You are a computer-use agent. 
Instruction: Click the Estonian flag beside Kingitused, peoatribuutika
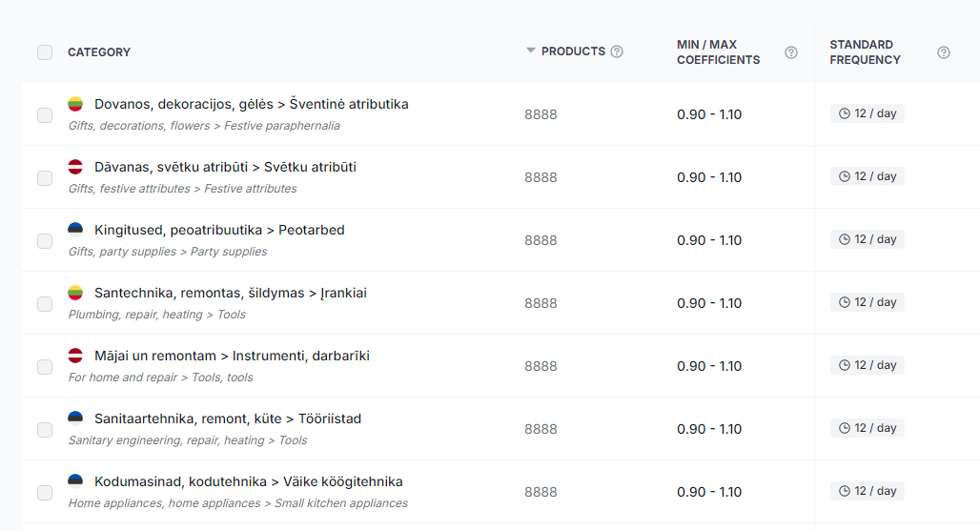75,229
